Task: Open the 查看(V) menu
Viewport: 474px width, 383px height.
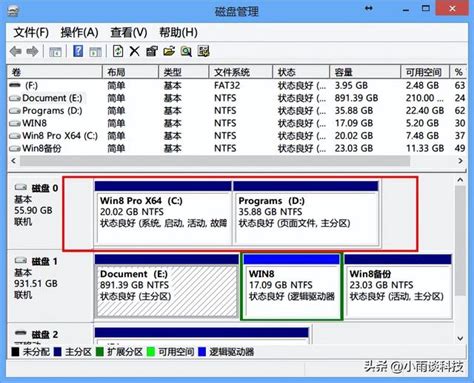Action: tap(129, 33)
